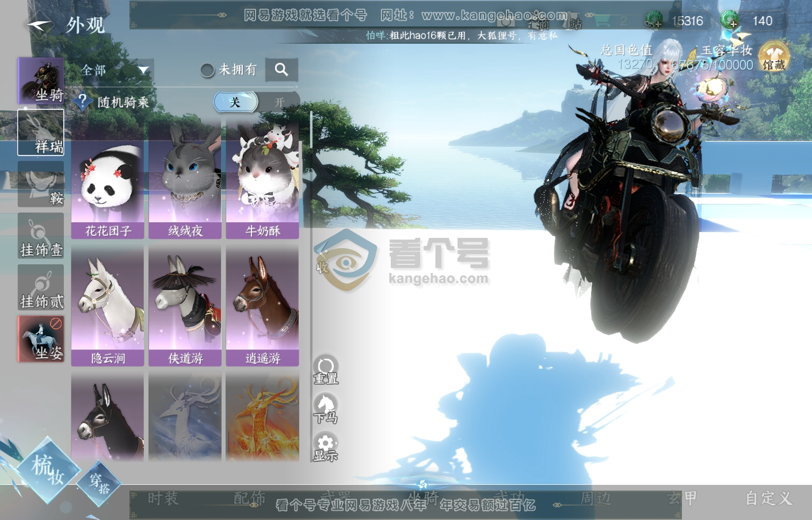
Task: Add currency next to 15316
Action: pos(654,21)
